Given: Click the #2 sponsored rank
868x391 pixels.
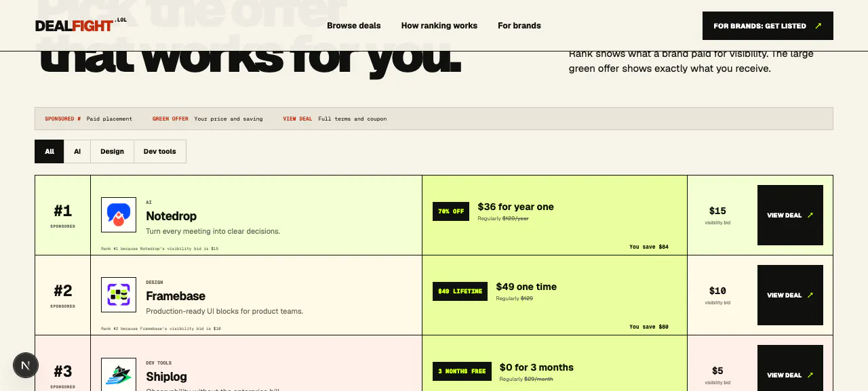Looking at the screenshot, I should click(x=63, y=291).
